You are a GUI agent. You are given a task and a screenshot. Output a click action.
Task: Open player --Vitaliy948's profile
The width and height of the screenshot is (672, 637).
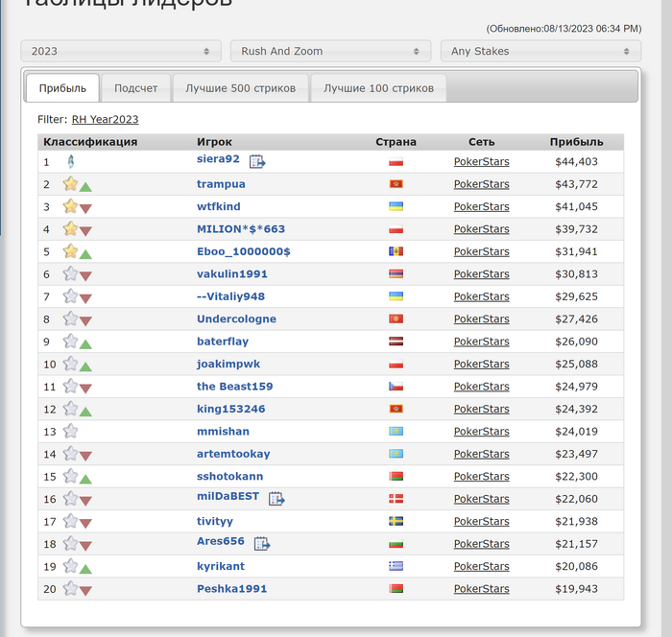230,296
